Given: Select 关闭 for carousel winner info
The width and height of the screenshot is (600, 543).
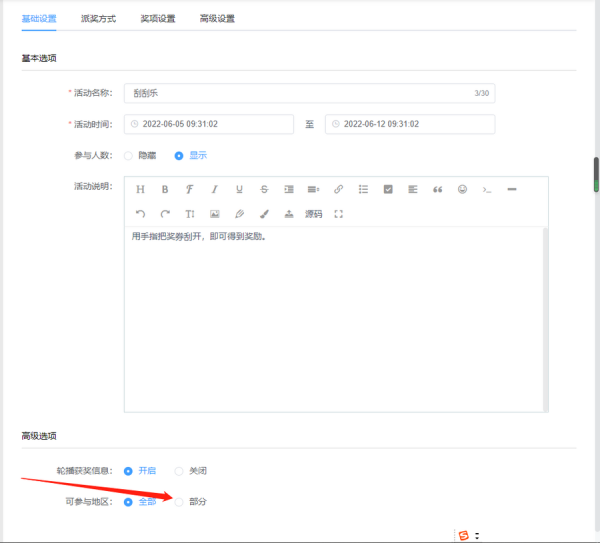Looking at the screenshot, I should click(191, 471).
